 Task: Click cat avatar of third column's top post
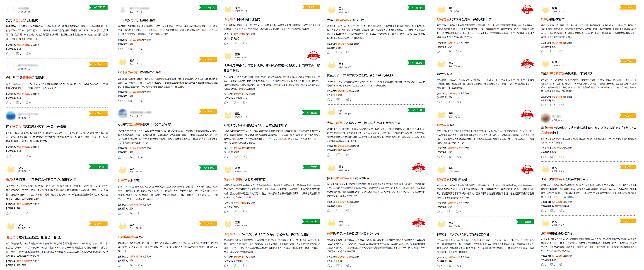tap(228, 10)
